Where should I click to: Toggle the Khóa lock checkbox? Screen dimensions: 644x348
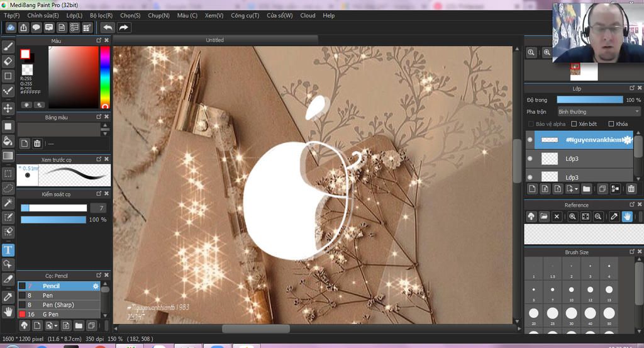click(x=611, y=124)
